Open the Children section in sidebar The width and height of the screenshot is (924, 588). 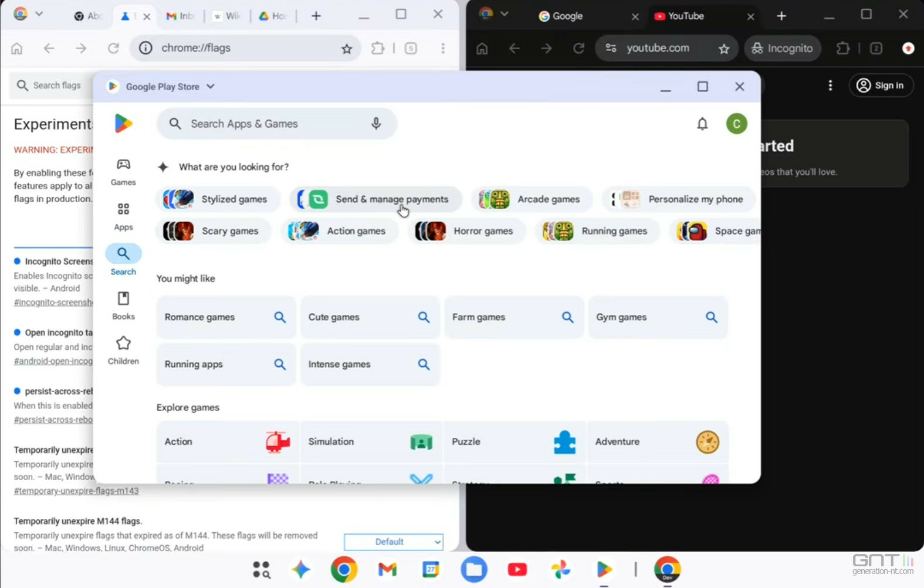[123, 350]
